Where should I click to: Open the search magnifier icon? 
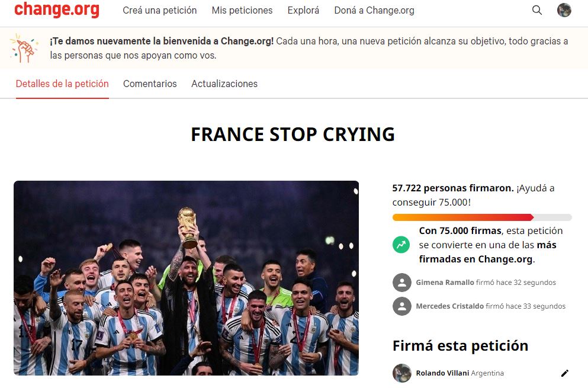click(537, 10)
